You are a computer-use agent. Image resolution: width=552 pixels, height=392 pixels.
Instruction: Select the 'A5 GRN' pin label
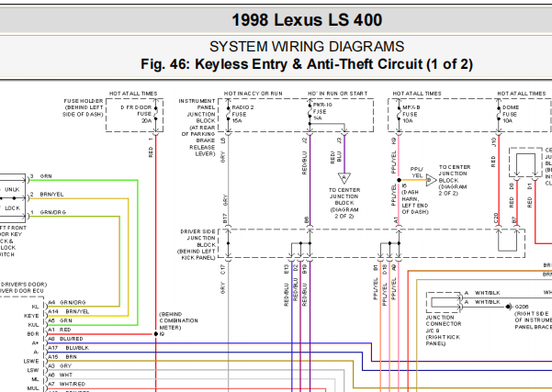60,320
